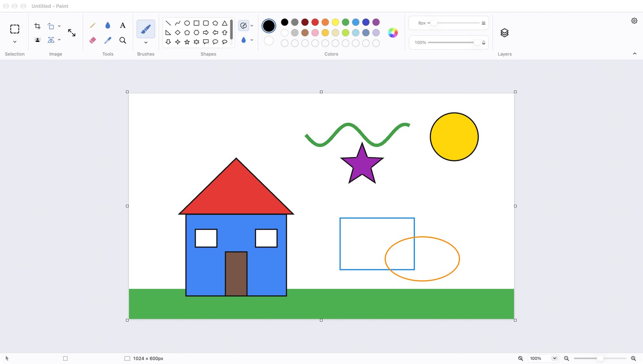Click the Resize diagonal arrows icon
643x364 pixels.
[71, 33]
